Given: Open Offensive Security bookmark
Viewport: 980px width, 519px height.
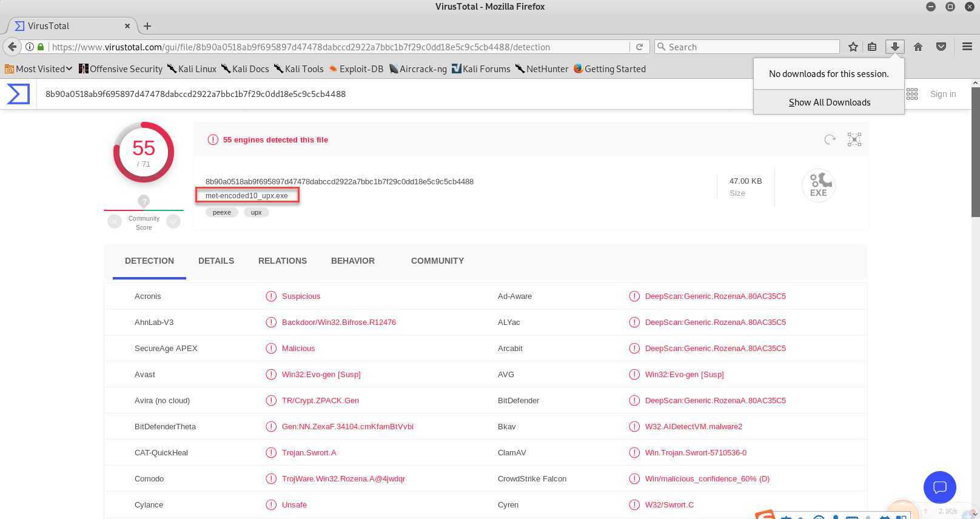Looking at the screenshot, I should (x=121, y=69).
